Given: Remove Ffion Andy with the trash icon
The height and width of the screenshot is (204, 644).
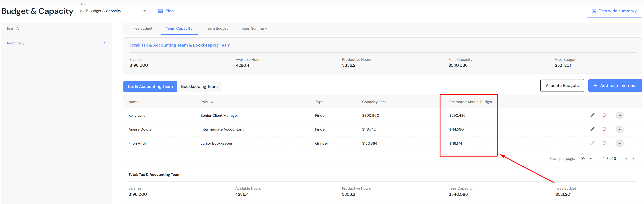Looking at the screenshot, I should tap(604, 143).
